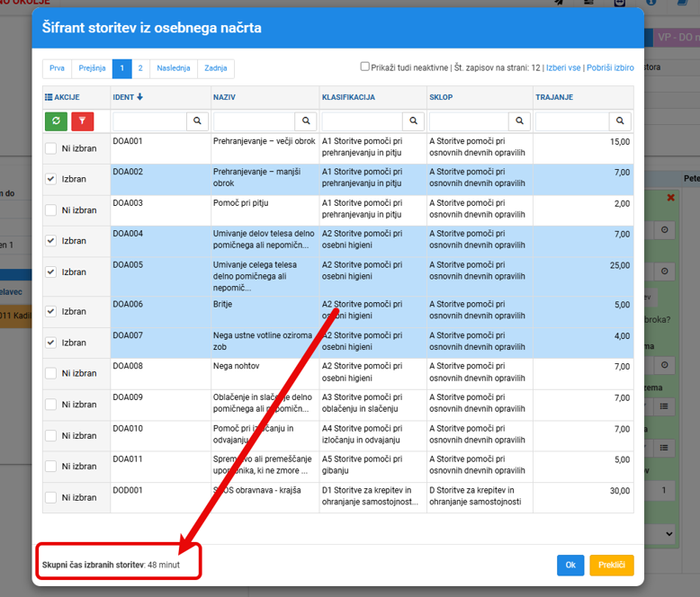This screenshot has width=700, height=597.
Task: Select page 2 in pagination
Action: (140, 68)
